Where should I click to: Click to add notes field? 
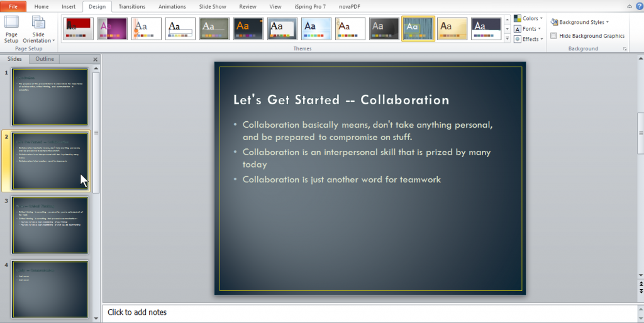point(369,312)
